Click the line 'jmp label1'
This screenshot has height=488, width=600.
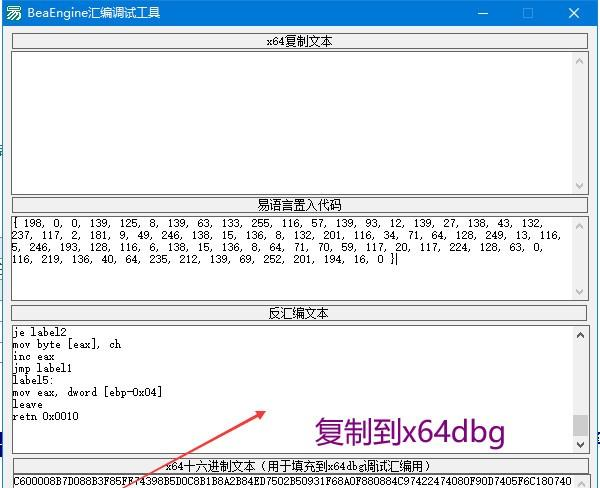(42, 368)
